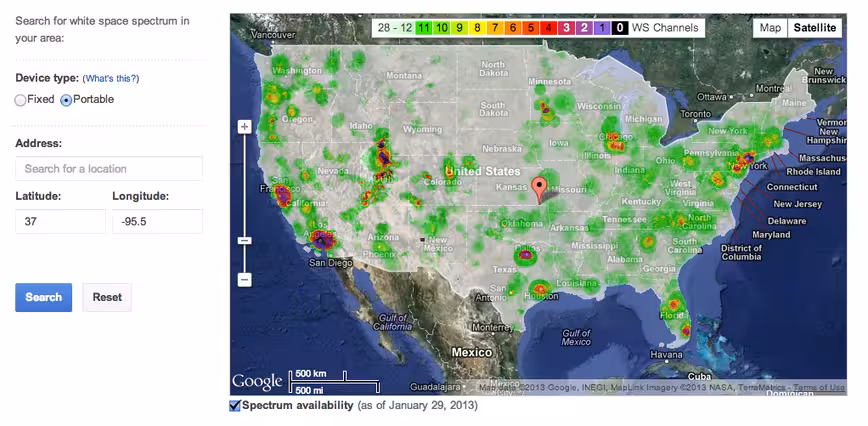Viewport: 868px width, 426px height.
Task: Click the red location pin on the map
Action: [x=538, y=190]
